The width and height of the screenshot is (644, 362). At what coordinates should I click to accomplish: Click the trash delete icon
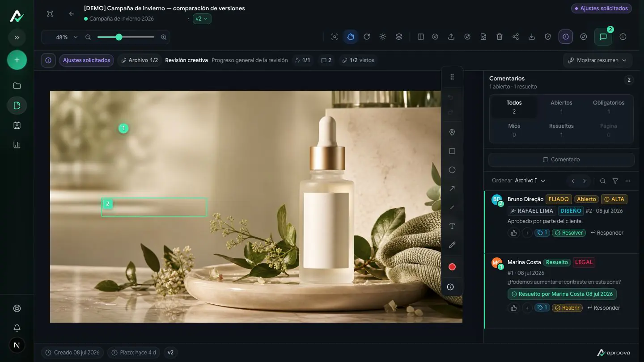(500, 37)
